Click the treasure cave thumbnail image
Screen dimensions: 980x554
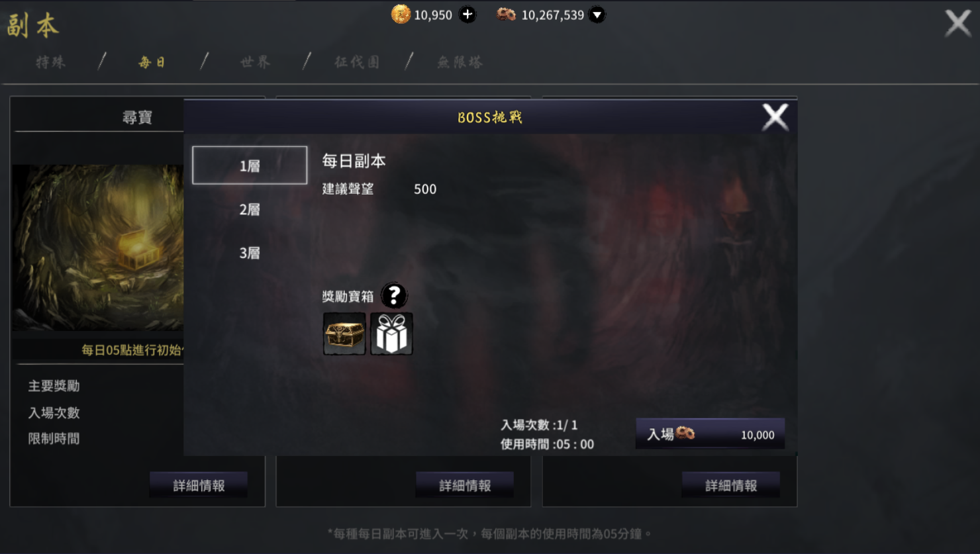98,248
